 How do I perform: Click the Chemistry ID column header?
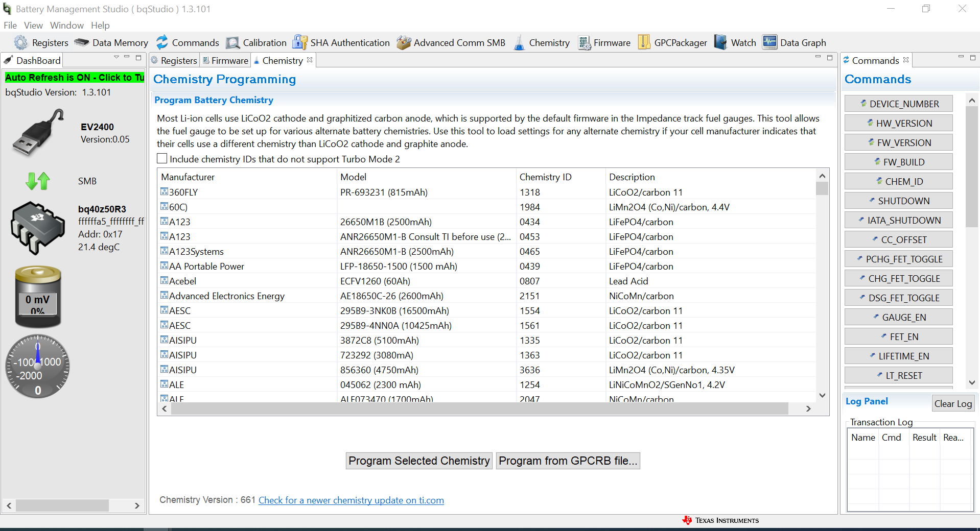[x=561, y=177]
